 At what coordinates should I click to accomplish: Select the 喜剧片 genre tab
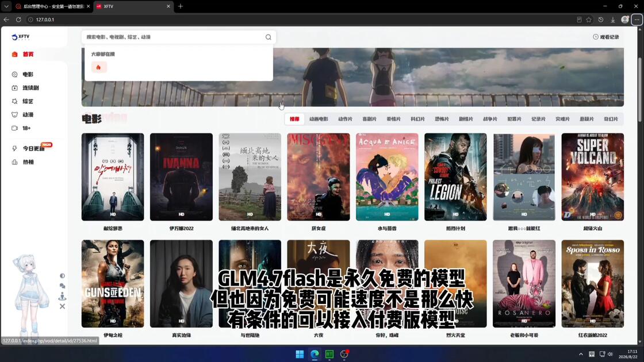369,119
